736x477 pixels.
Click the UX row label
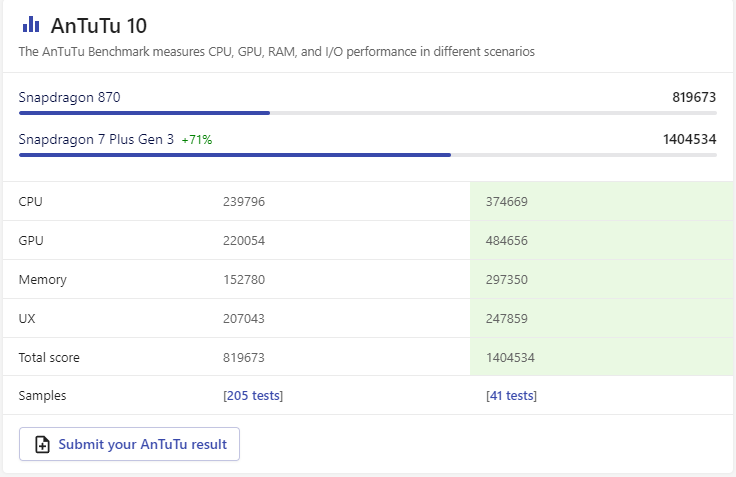pos(27,319)
